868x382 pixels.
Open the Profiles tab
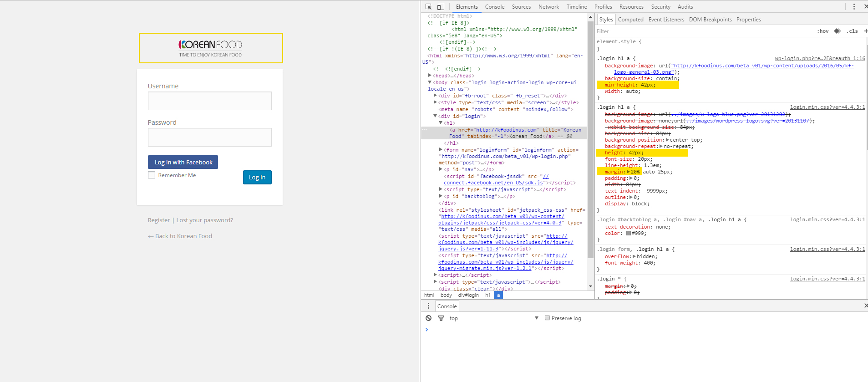click(603, 7)
